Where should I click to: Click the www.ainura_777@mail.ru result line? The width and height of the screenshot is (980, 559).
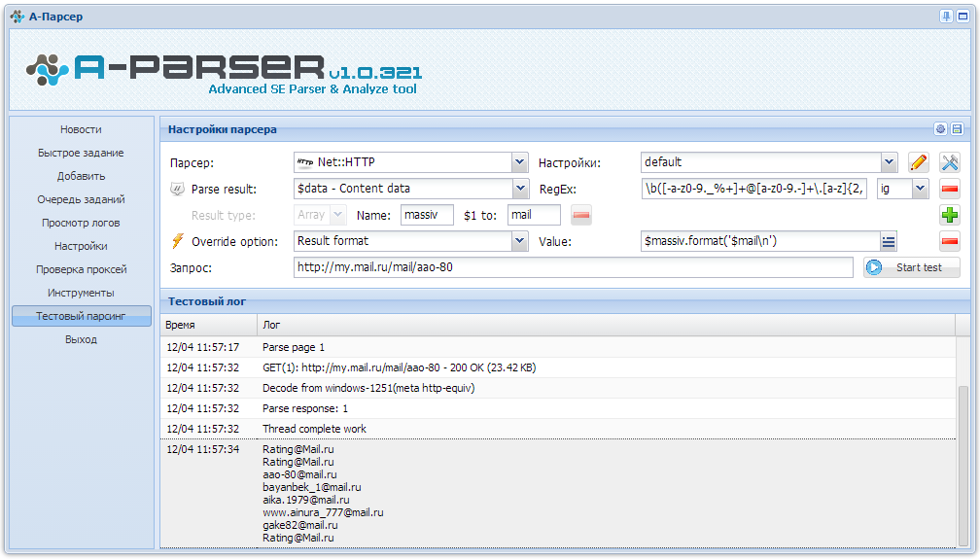coord(323,512)
